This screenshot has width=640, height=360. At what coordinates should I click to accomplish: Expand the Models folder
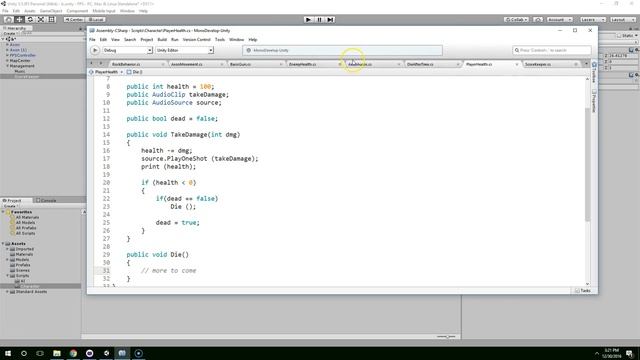coord(7,260)
